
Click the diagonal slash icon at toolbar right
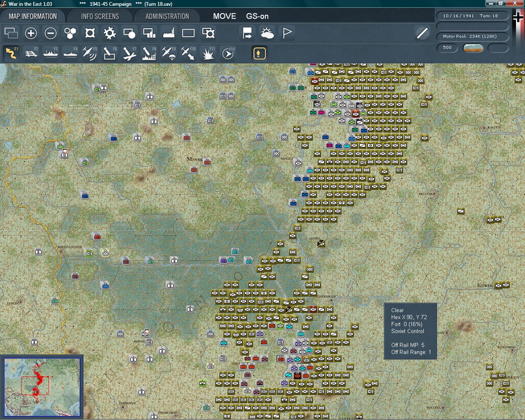click(x=422, y=33)
